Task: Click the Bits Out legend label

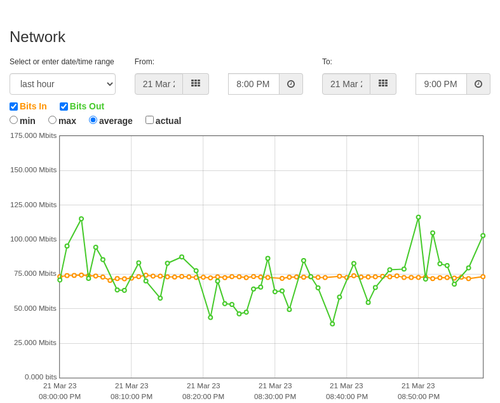Action: pos(87,106)
